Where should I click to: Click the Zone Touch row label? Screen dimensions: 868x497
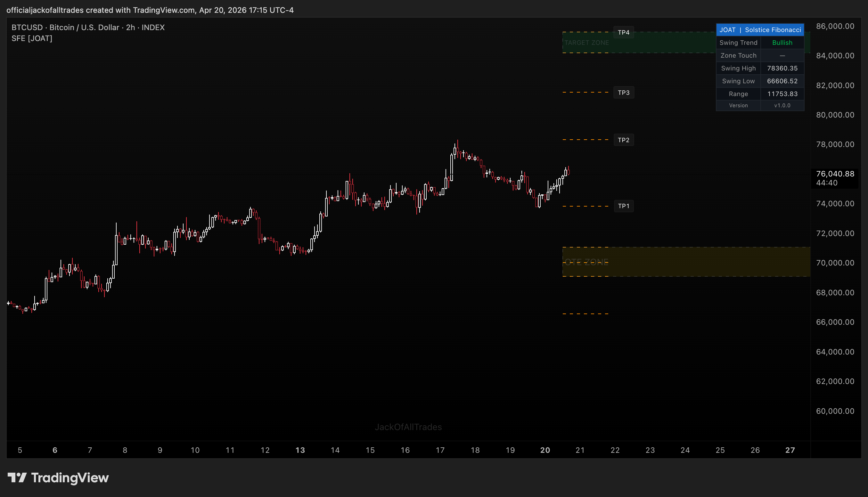pyautogui.click(x=738, y=55)
